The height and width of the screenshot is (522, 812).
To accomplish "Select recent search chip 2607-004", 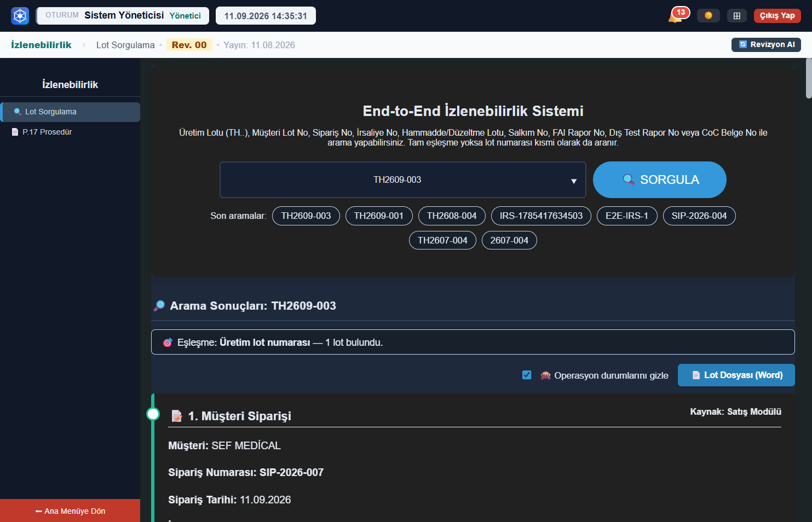I will pyautogui.click(x=509, y=240).
